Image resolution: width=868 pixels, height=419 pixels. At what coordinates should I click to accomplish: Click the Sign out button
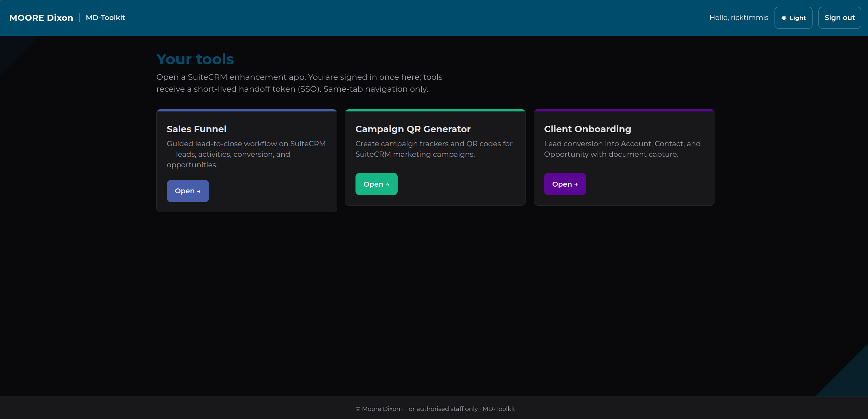pos(840,18)
